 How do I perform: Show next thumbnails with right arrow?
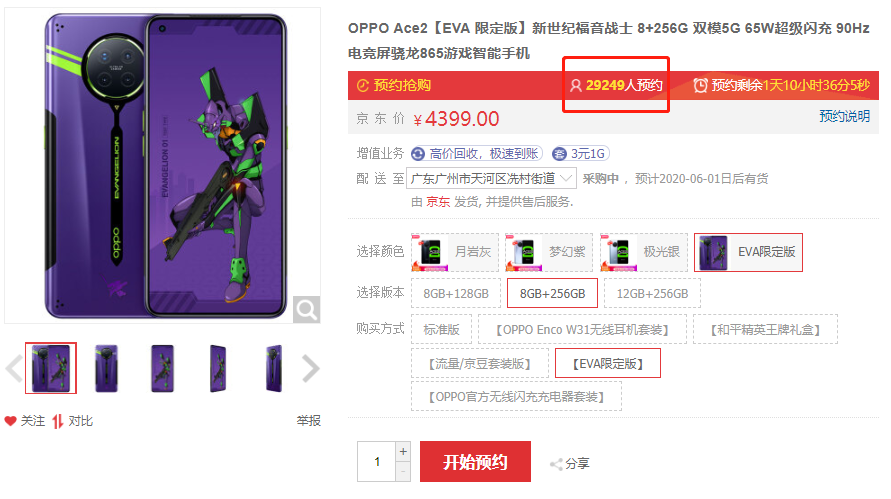pos(310,368)
